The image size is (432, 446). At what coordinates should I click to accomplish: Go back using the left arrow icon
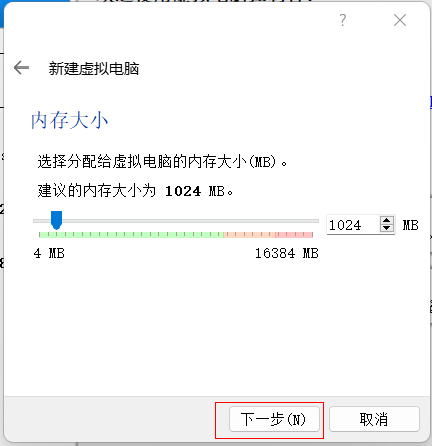(x=21, y=68)
